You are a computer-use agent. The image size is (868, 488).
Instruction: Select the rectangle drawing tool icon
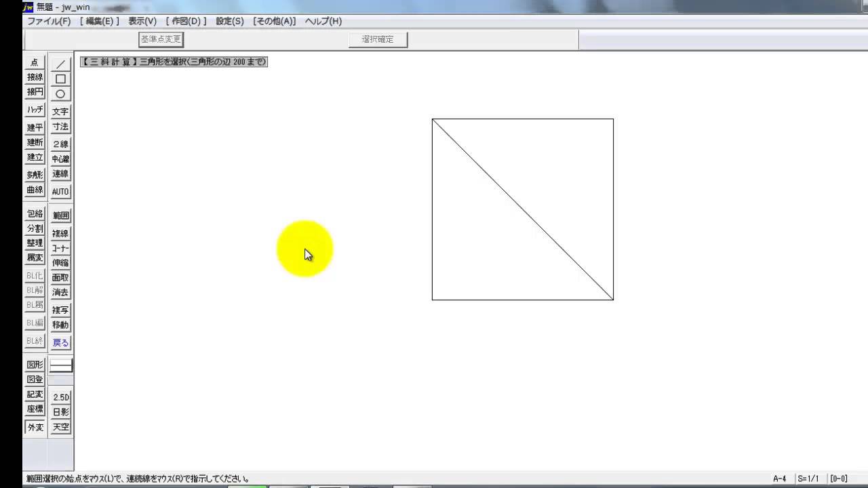point(60,79)
